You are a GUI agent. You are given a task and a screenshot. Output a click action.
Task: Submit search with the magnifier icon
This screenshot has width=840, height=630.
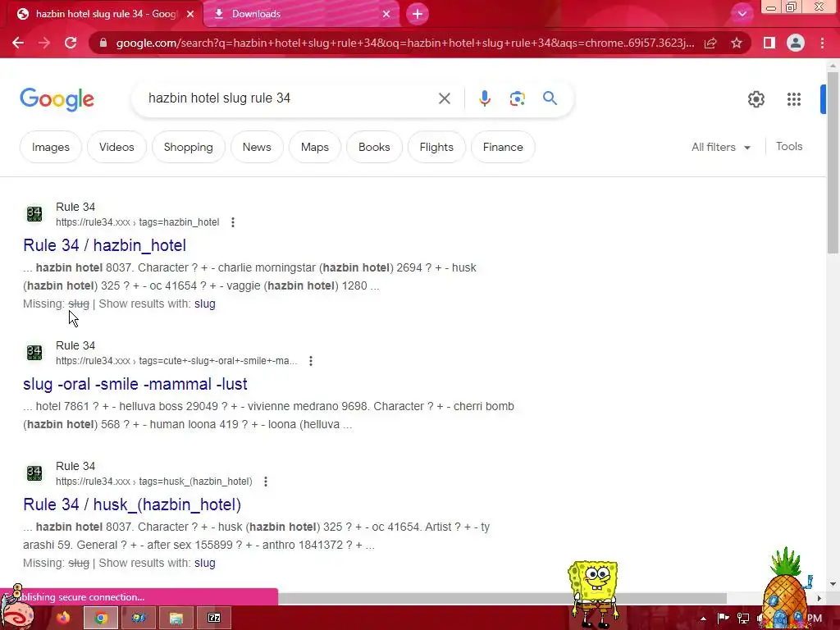550,98
